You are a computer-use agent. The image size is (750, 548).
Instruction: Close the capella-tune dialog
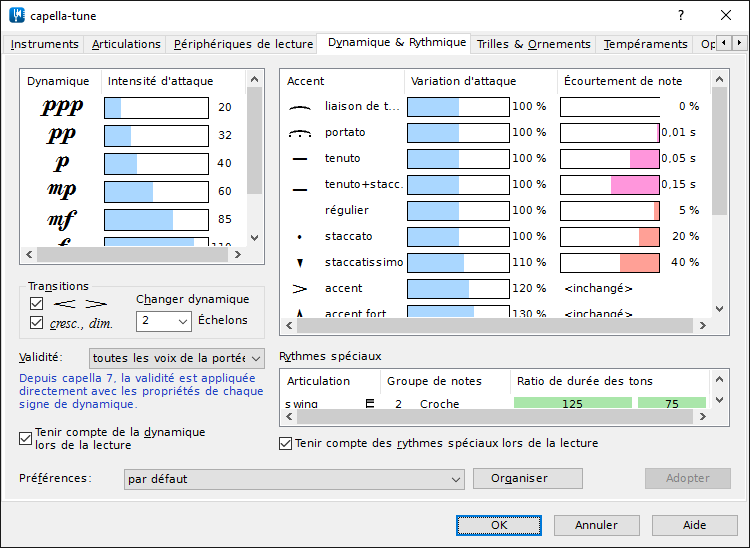tap(726, 15)
